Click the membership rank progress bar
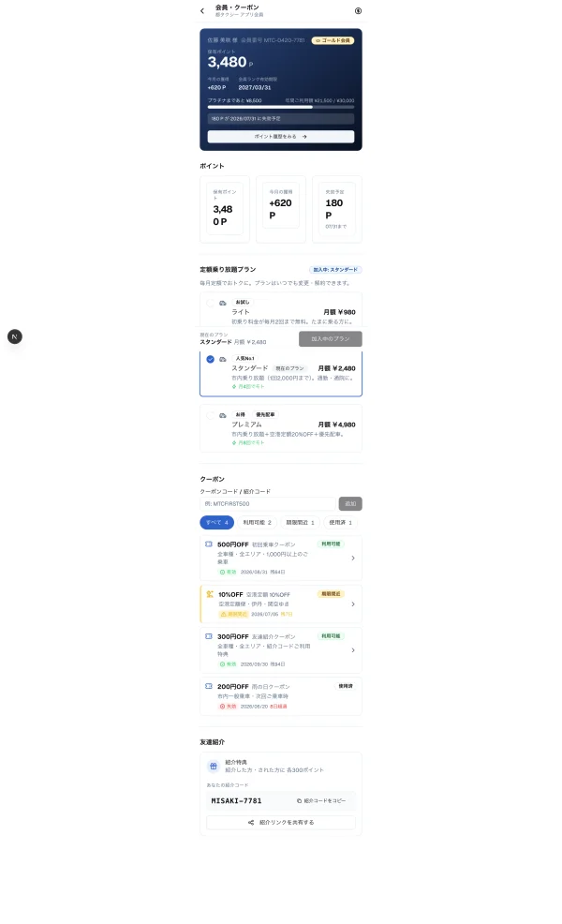Screen dimensions: 562x924 point(281,107)
